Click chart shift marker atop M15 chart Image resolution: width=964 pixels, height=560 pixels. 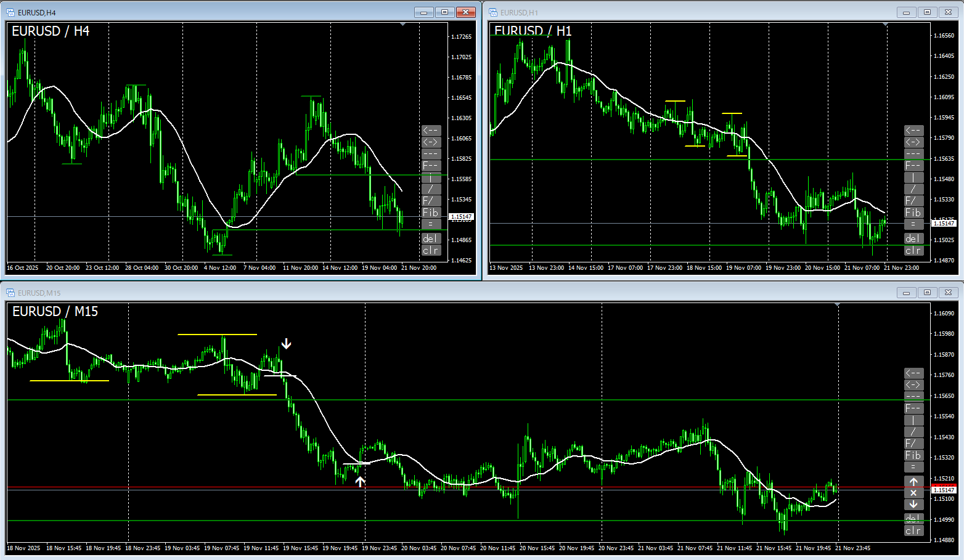coord(837,305)
